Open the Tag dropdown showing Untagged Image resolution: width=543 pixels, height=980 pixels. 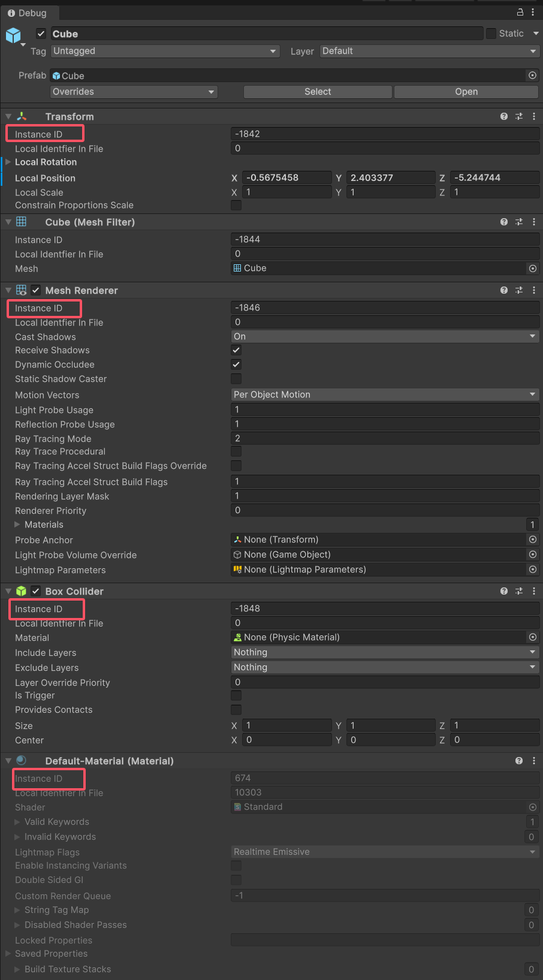click(x=165, y=51)
